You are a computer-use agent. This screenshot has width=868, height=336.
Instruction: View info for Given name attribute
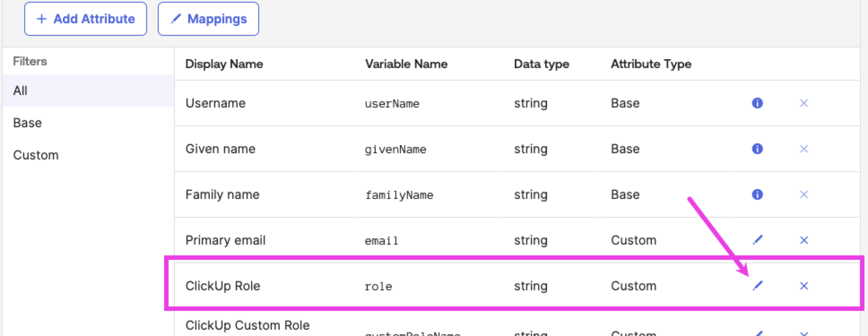[757, 149]
